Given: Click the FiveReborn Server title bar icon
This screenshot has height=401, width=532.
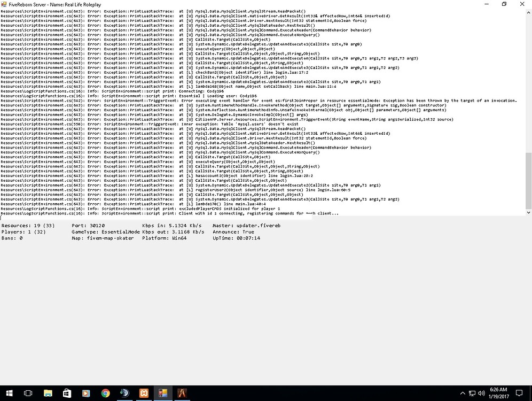Looking at the screenshot, I should point(4,4).
